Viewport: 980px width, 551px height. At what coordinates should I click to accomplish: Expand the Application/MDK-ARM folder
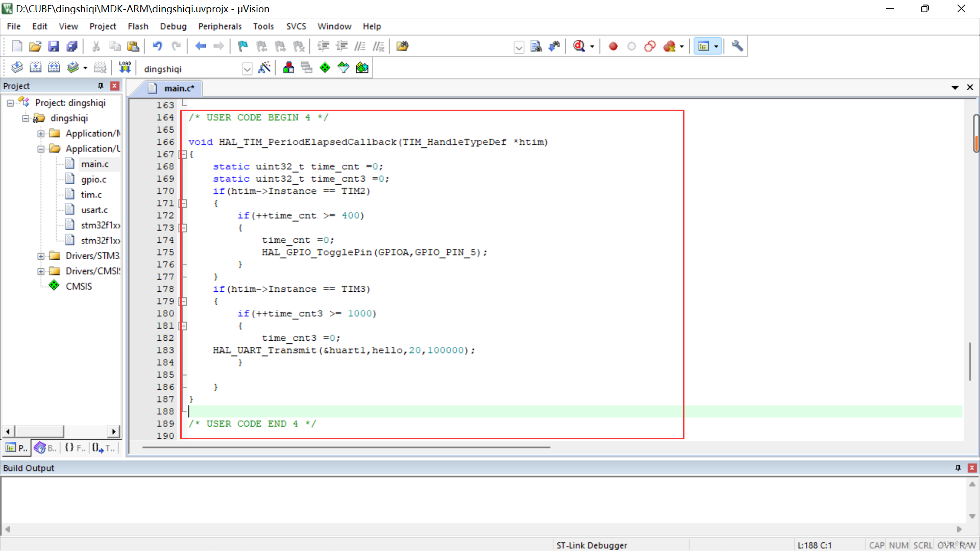(41, 134)
